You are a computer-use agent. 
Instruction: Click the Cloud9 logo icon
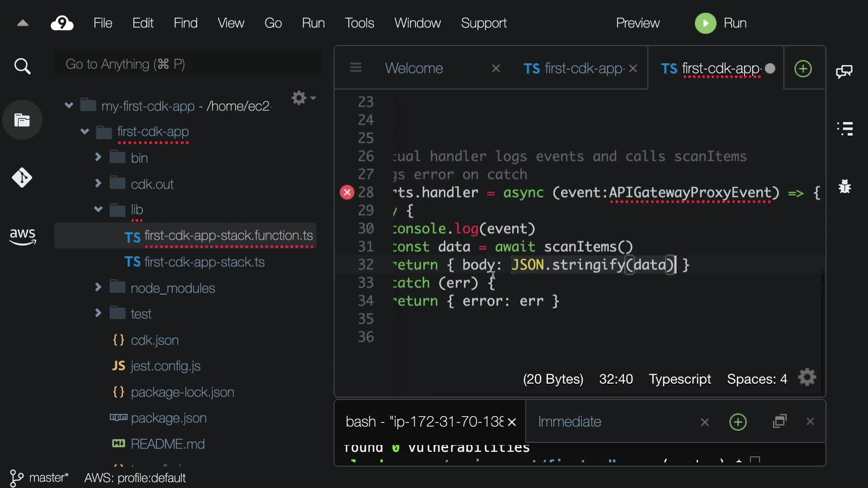[x=62, y=23]
